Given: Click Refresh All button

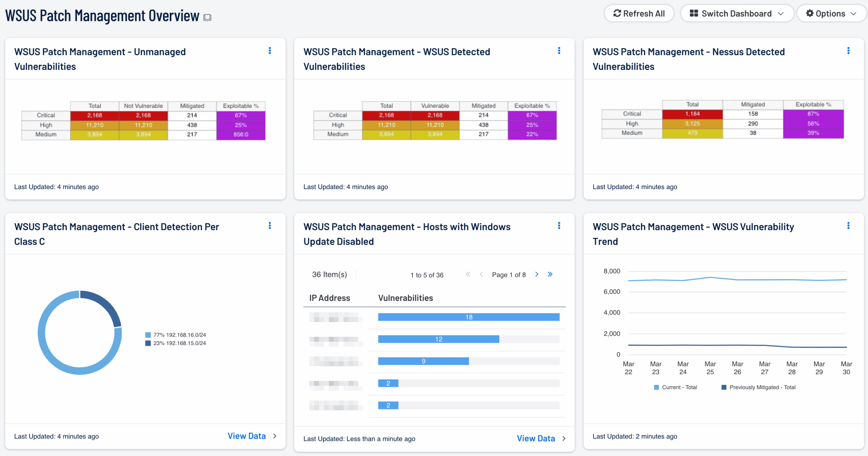Looking at the screenshot, I should pos(639,14).
